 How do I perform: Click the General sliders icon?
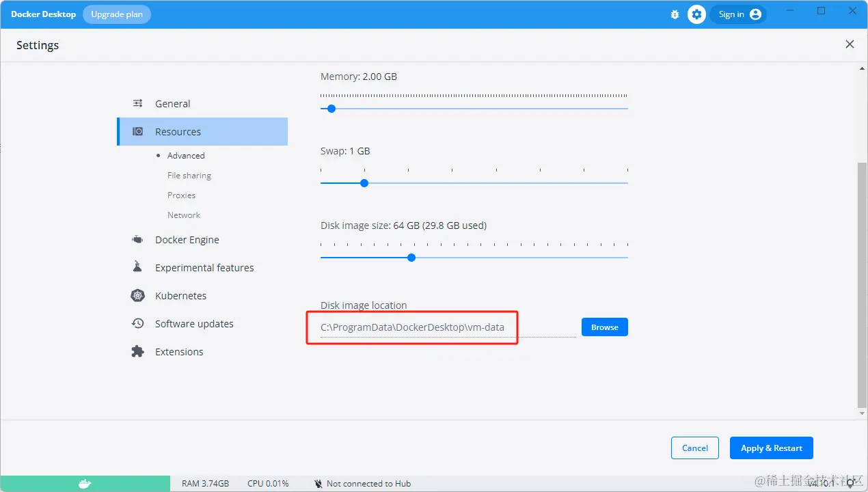coord(138,104)
